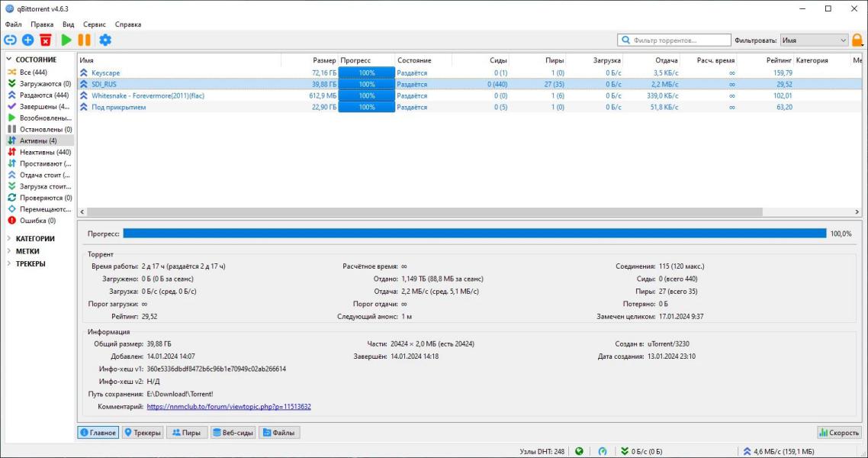Select the Неактивны (440) filter
This screenshot has height=458, width=868.
pyautogui.click(x=40, y=152)
